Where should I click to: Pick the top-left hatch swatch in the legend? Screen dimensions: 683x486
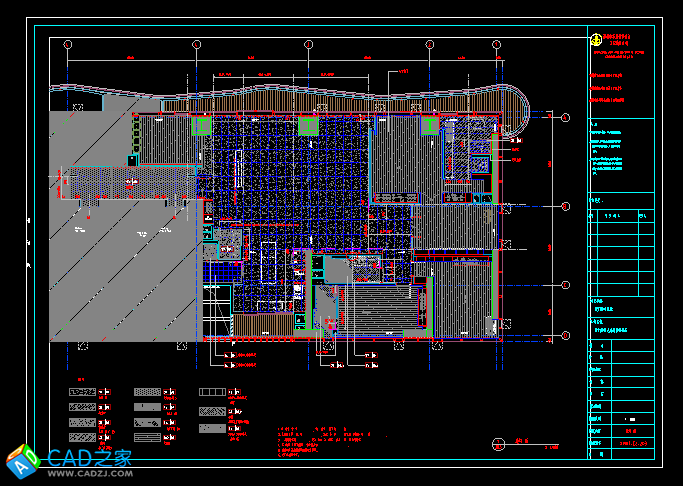pos(81,393)
